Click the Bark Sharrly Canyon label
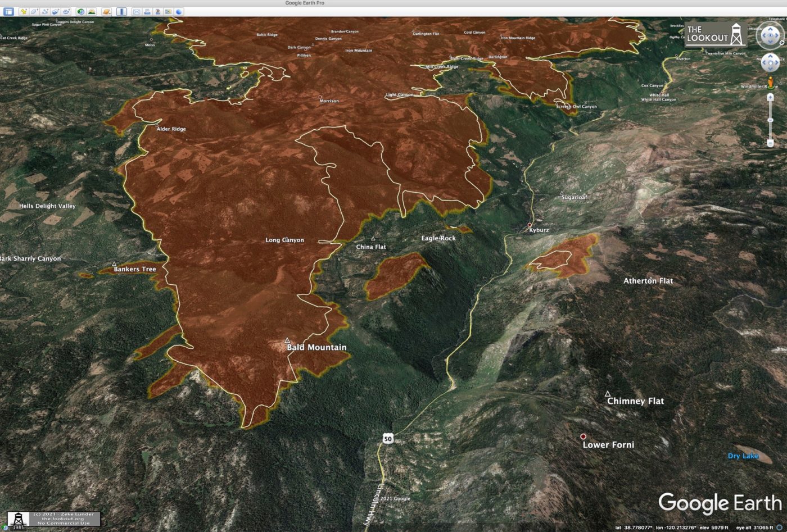Viewport: 787px width, 532px height. (30, 258)
